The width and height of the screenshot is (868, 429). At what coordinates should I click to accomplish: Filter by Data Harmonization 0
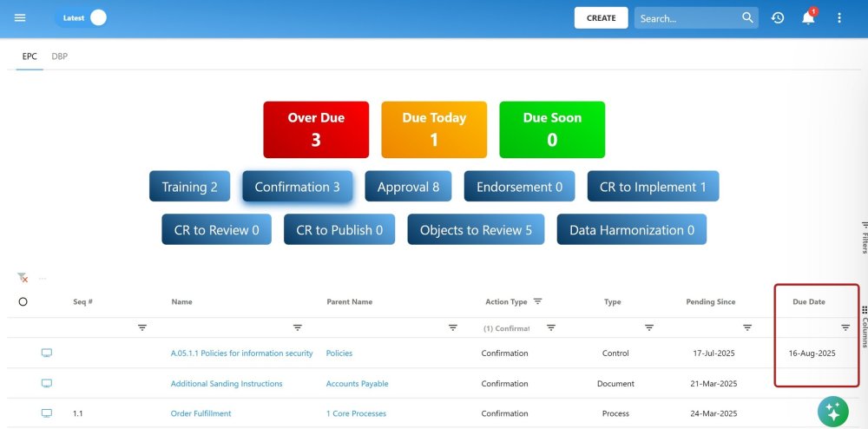(632, 230)
